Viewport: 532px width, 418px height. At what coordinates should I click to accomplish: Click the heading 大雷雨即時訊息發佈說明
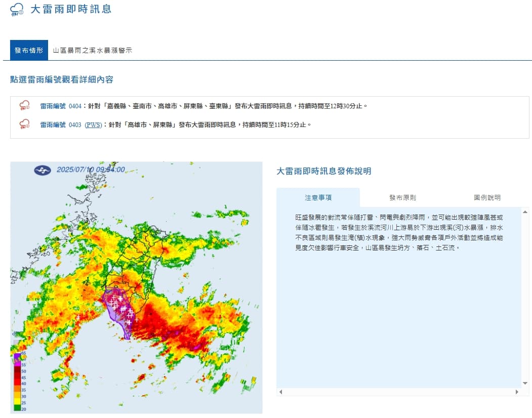(x=323, y=171)
